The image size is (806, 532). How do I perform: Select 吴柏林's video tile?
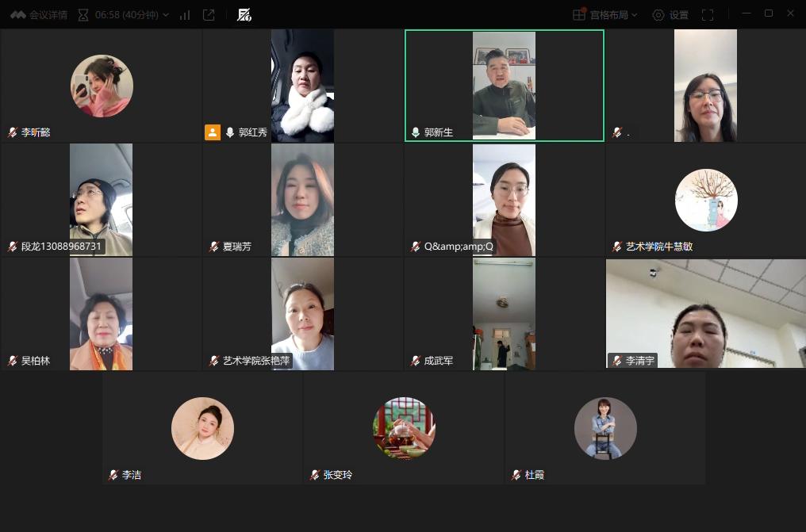click(101, 314)
